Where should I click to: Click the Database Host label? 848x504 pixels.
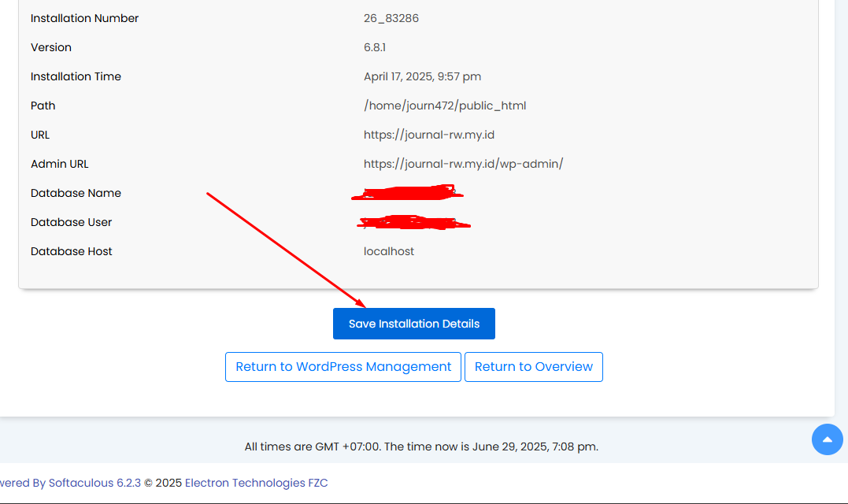click(71, 251)
